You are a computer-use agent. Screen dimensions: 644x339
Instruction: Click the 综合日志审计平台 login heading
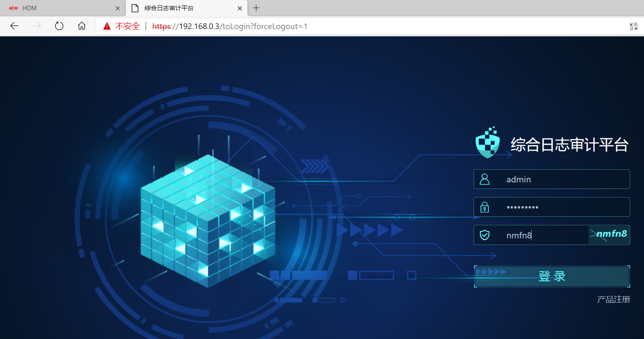point(569,145)
